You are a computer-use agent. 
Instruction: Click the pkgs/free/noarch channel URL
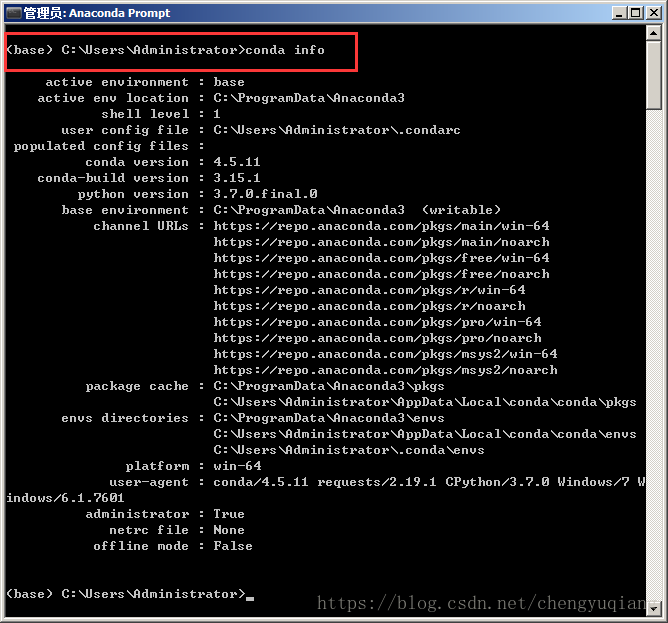pos(381,274)
